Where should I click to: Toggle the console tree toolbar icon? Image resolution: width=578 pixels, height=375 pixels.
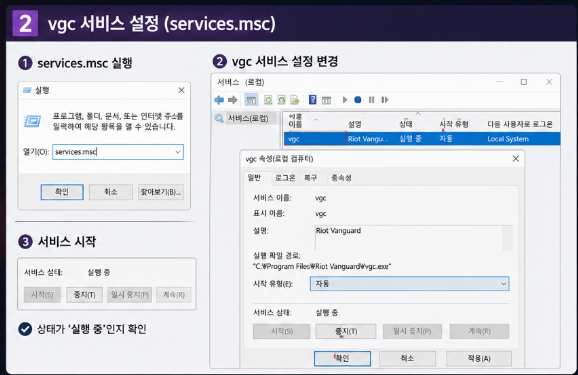pos(251,100)
